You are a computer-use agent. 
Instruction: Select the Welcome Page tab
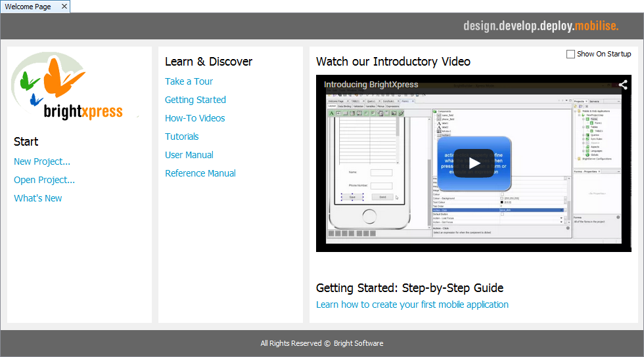28,7
